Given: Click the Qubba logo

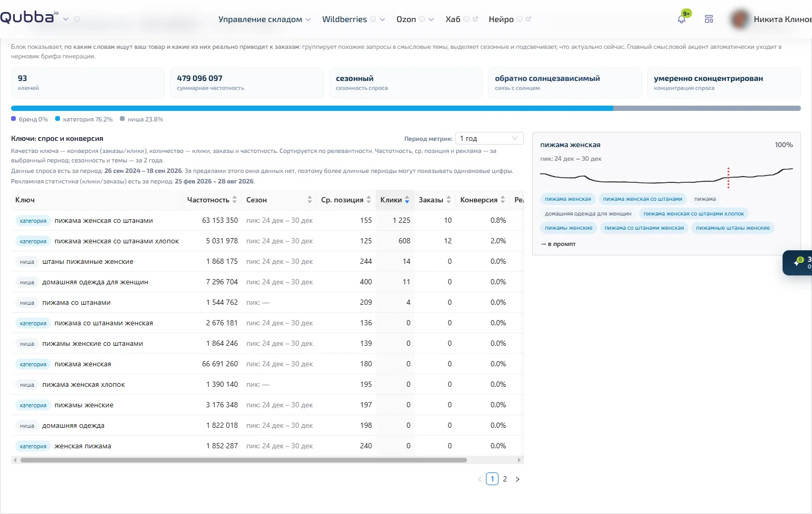Looking at the screenshot, I should [29, 17].
